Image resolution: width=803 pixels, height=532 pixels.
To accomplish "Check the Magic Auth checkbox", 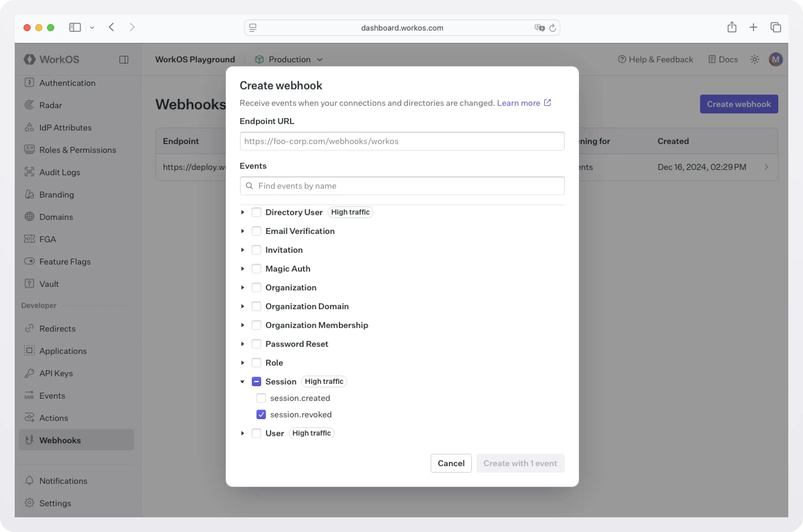I will coord(256,269).
